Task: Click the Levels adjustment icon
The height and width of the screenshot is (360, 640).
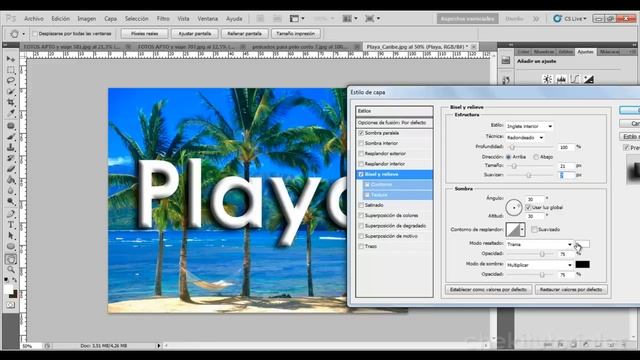Action: tap(561, 79)
